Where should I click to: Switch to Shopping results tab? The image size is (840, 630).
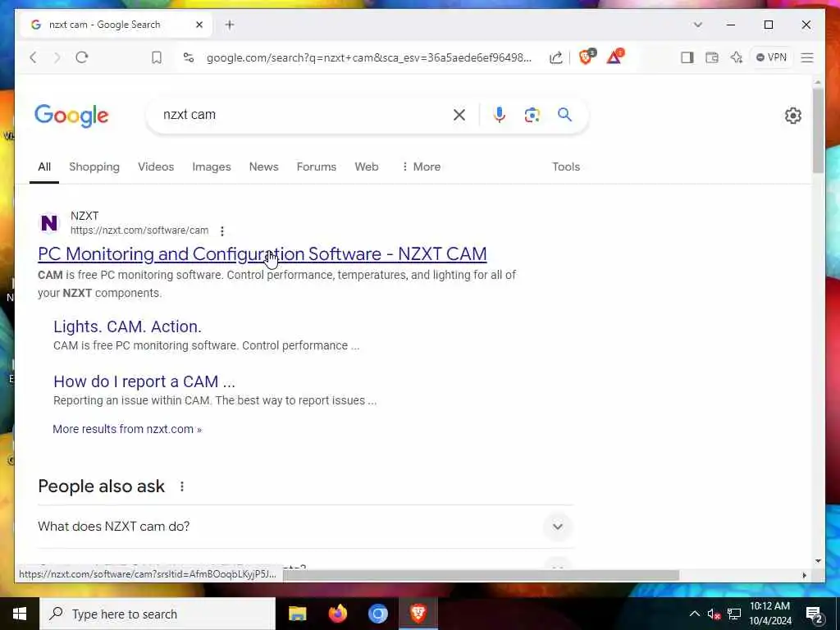click(x=94, y=167)
